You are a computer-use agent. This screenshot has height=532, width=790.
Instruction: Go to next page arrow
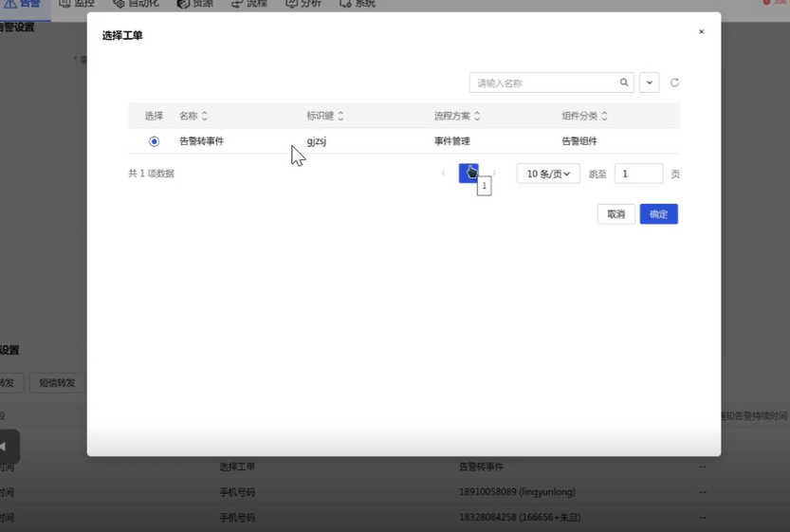click(x=494, y=174)
